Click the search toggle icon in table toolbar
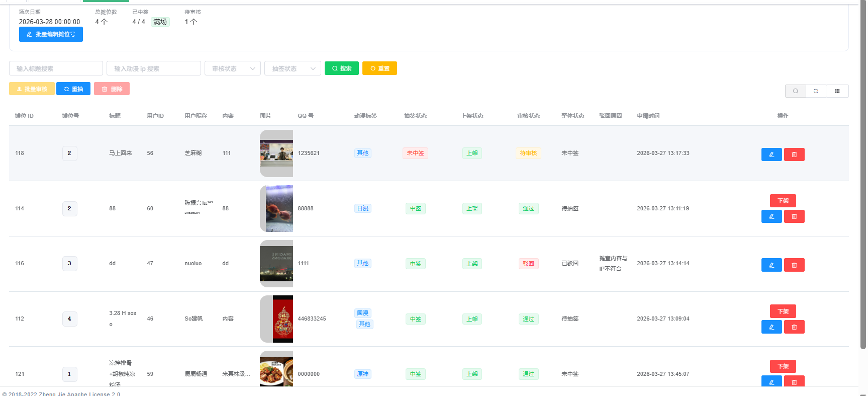 coord(795,91)
